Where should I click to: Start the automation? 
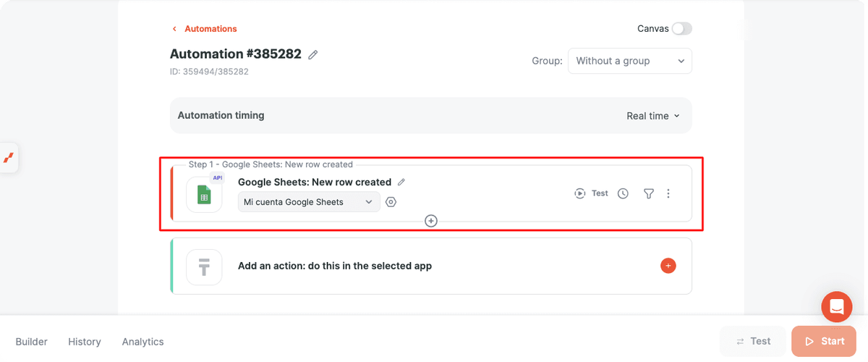coord(824,341)
